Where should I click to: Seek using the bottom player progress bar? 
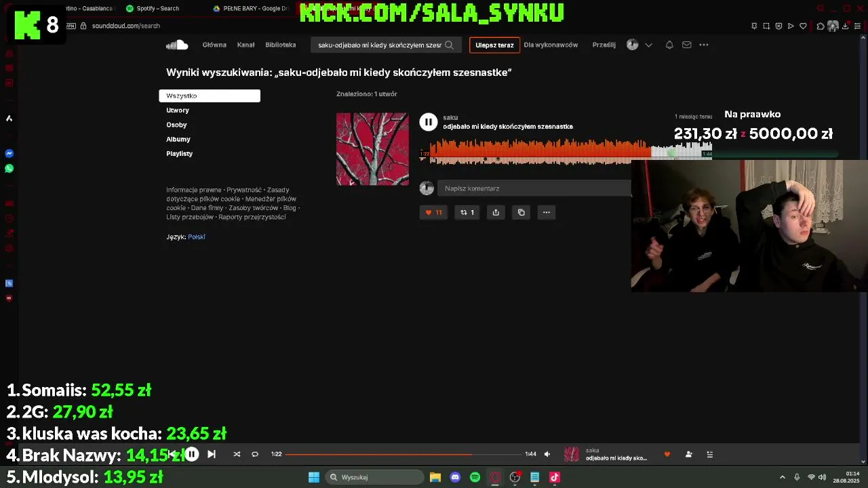[x=403, y=454]
